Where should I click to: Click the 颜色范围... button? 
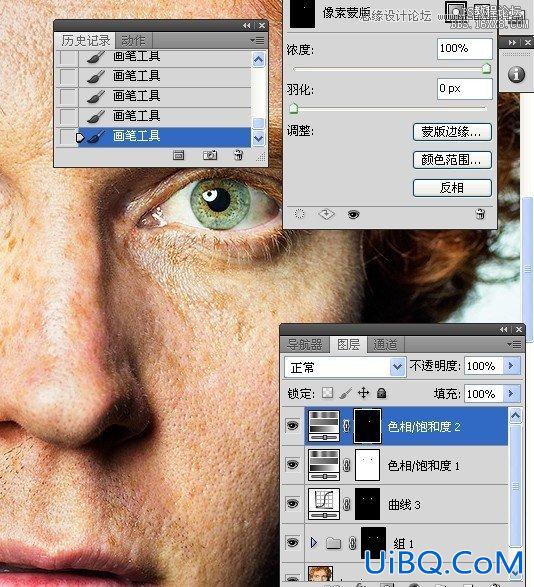point(452,160)
